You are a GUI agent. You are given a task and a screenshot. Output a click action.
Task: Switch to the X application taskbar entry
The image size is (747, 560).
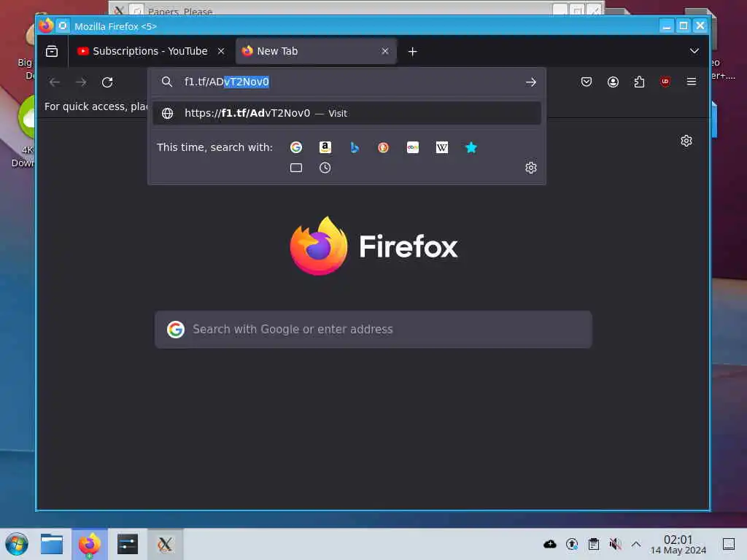pyautogui.click(x=165, y=544)
